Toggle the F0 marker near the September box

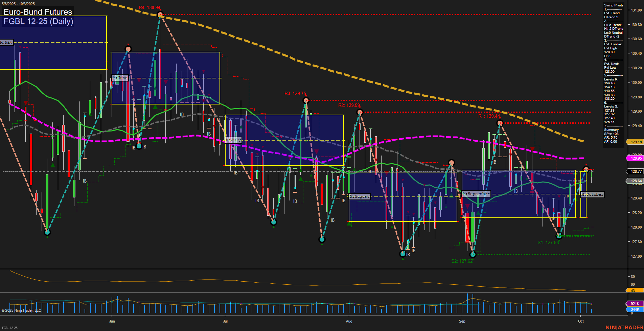566,195
